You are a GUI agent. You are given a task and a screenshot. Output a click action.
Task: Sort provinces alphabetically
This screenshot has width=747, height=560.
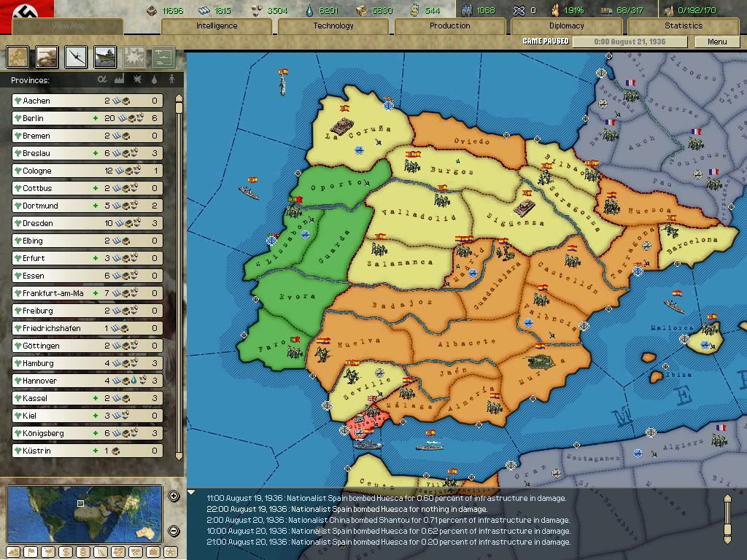(102, 79)
